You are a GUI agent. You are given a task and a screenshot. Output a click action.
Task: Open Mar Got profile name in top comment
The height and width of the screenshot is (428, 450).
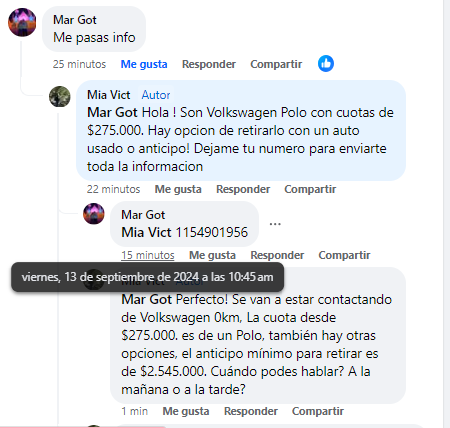click(x=75, y=20)
